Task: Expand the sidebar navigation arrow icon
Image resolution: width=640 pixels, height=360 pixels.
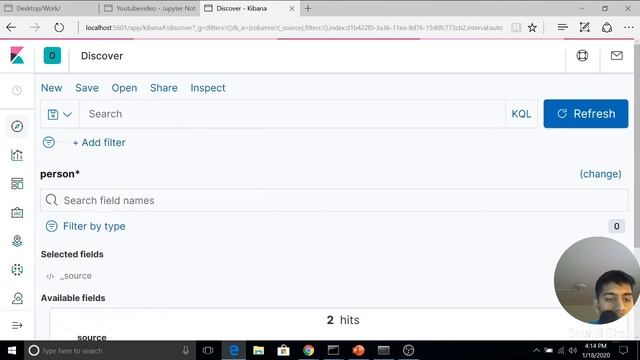Action: click(x=17, y=325)
